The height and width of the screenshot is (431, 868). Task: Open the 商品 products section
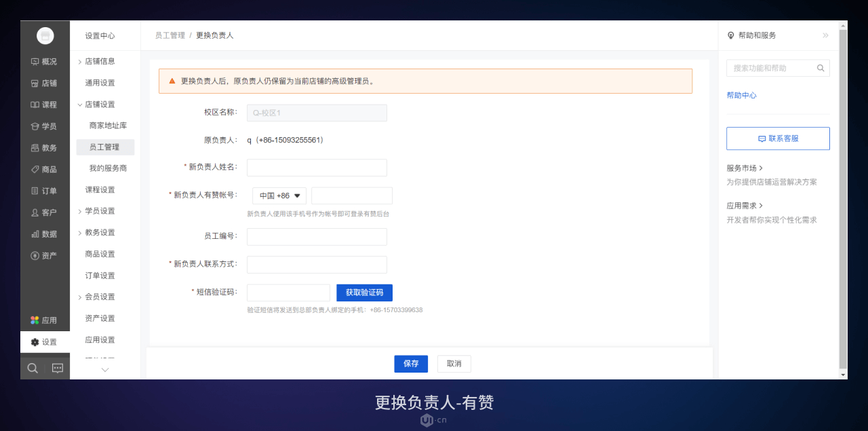[45, 170]
